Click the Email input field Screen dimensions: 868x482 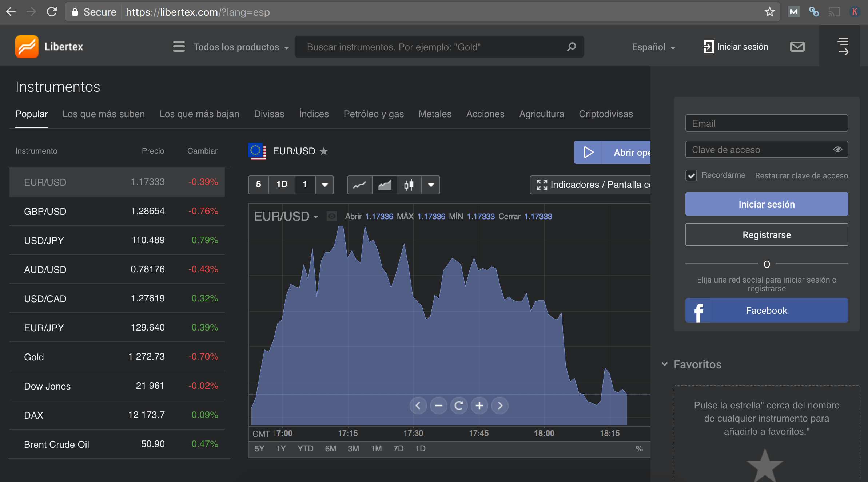pos(767,123)
